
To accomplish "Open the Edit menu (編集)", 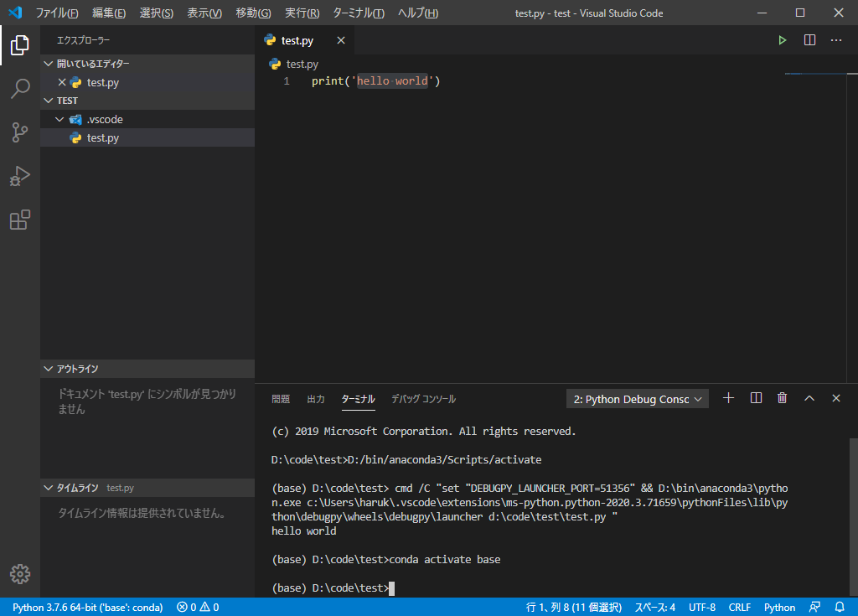I will 109,13.
